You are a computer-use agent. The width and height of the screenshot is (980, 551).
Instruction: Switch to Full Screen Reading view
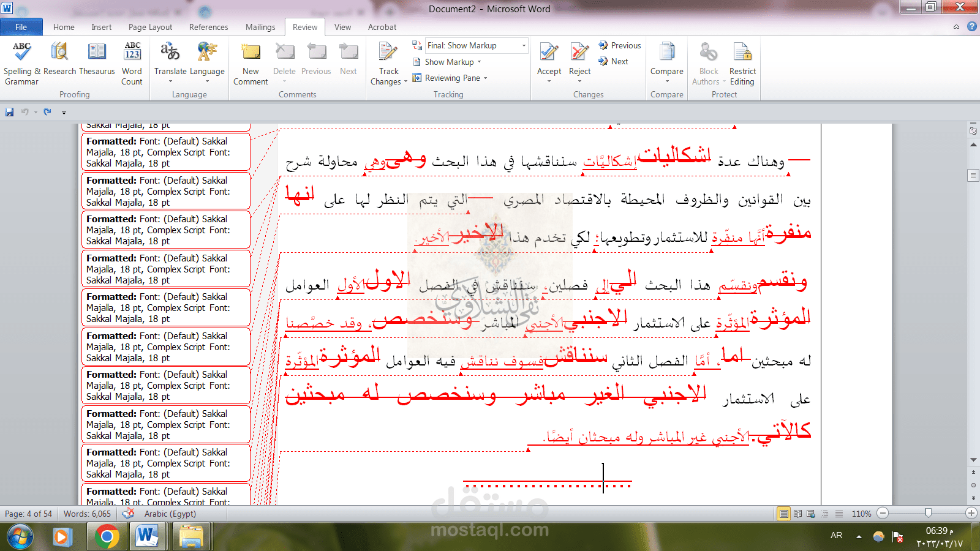click(797, 514)
